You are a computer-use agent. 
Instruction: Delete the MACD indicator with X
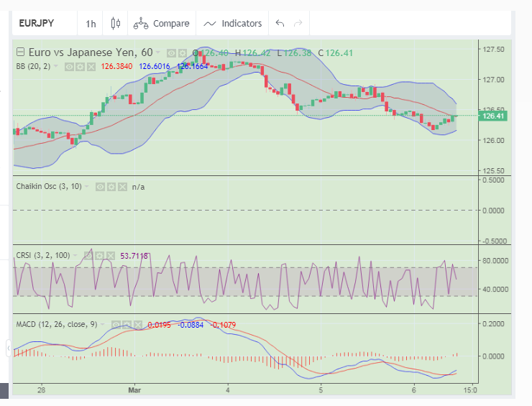(x=137, y=324)
